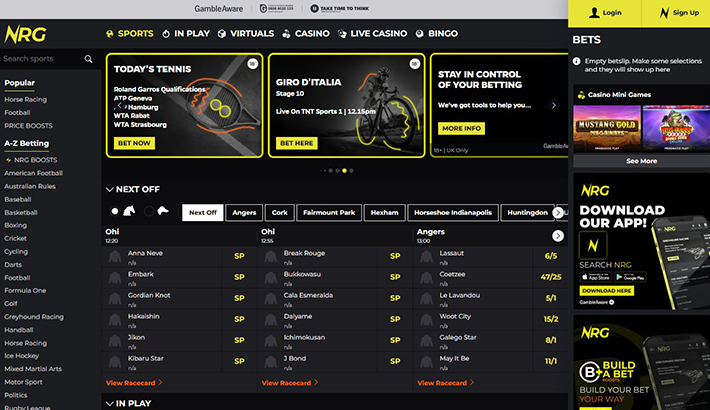
Task: Show next races with the Angers arrow
Action: (558, 236)
